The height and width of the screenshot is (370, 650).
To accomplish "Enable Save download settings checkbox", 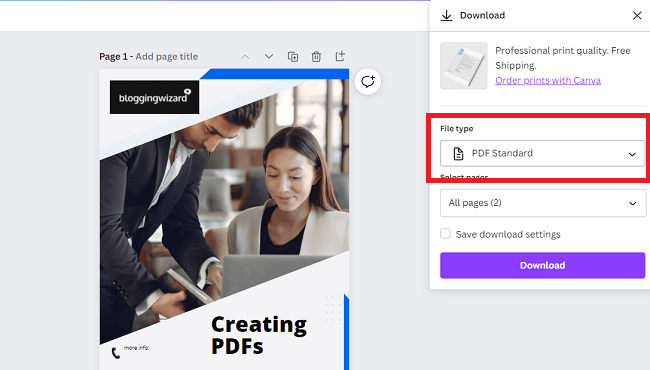I will 445,234.
